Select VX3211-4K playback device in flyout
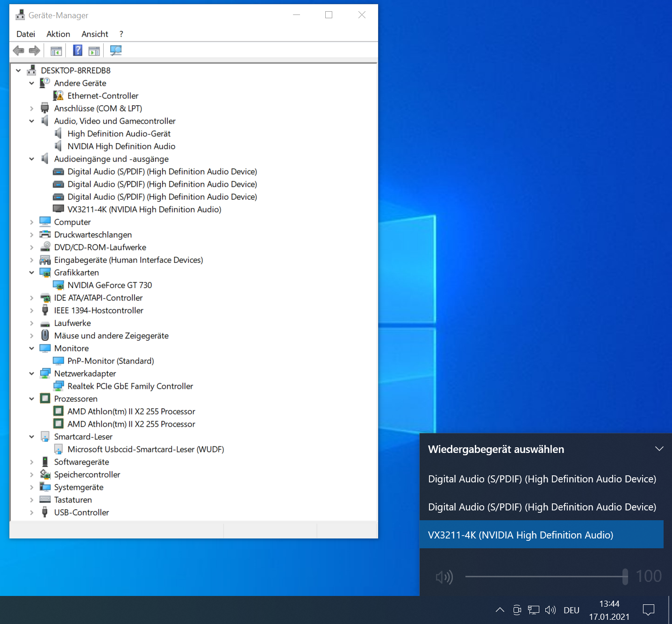The height and width of the screenshot is (624, 672). [542, 535]
